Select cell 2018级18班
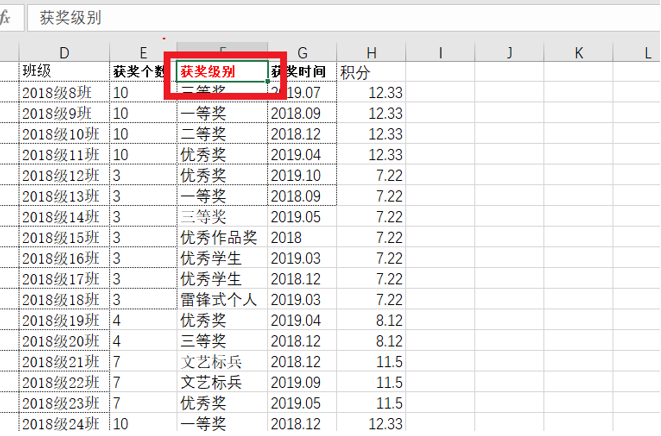Viewport: 661px width, 436px height. point(64,299)
